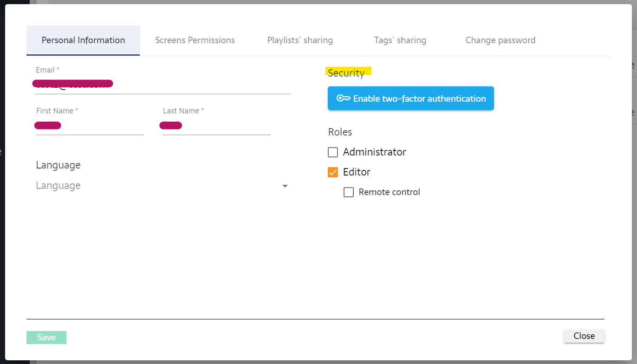Open the Change password tab
637x364 pixels.
(500, 40)
